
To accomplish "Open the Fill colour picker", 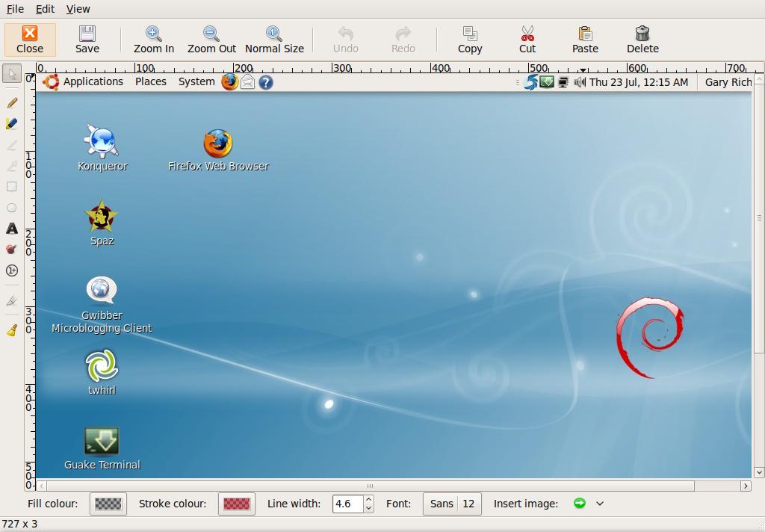I will tap(108, 504).
